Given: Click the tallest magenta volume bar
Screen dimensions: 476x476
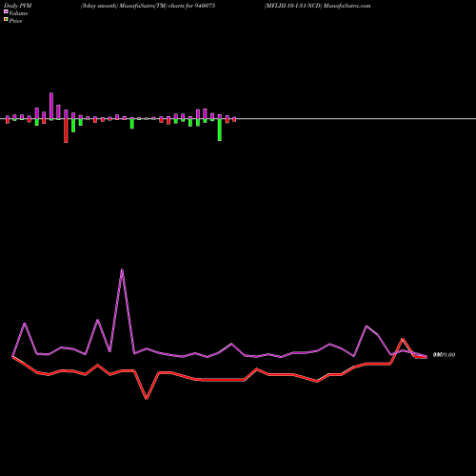Looking at the screenshot, I should pos(51,106).
